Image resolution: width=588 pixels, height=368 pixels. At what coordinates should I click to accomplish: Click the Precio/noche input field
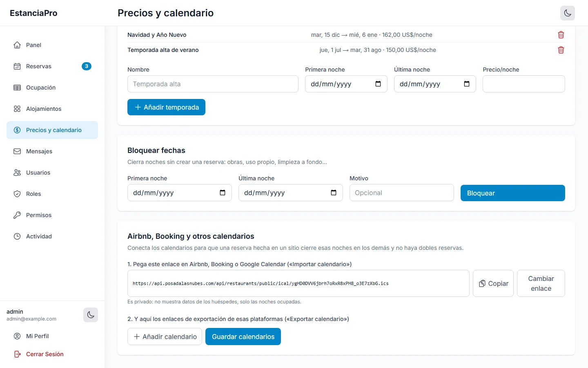524,84
